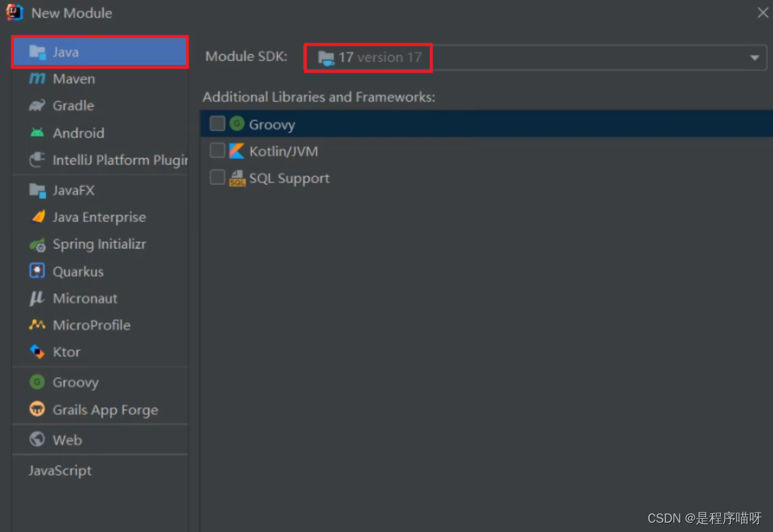Close the New Module dialog
773x532 pixels.
762,13
